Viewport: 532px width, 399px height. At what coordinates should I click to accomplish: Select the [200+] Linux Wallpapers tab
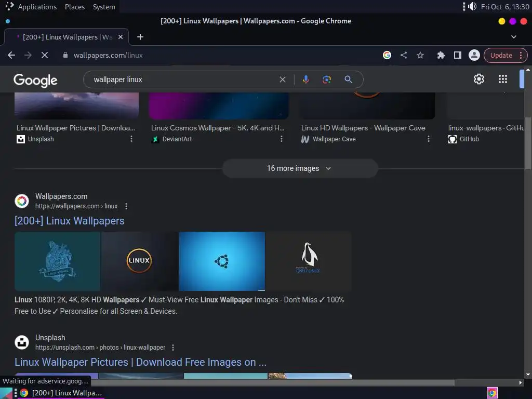coord(67,37)
